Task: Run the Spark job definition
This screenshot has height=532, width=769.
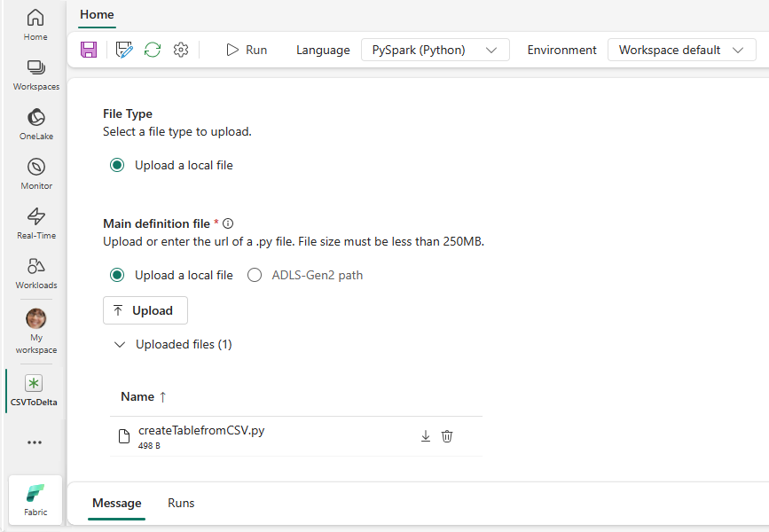Action: tap(247, 50)
